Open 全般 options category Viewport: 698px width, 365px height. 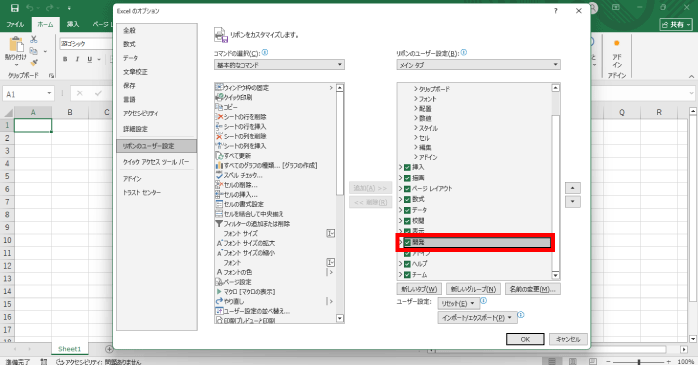pyautogui.click(x=156, y=31)
